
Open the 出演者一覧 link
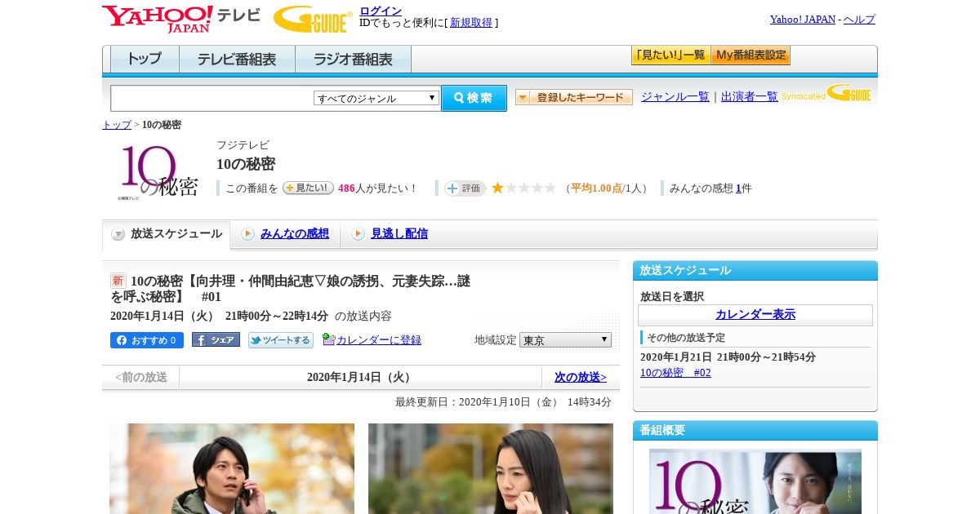tap(750, 97)
